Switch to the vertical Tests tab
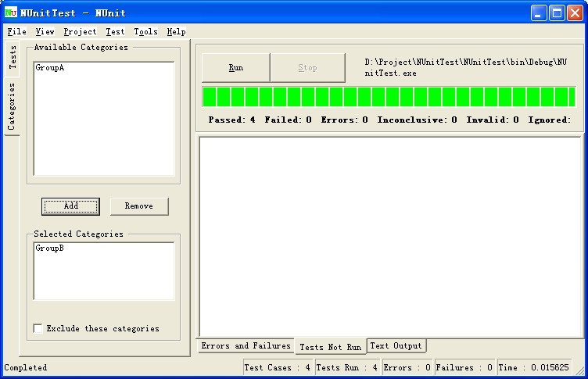 coord(12,59)
